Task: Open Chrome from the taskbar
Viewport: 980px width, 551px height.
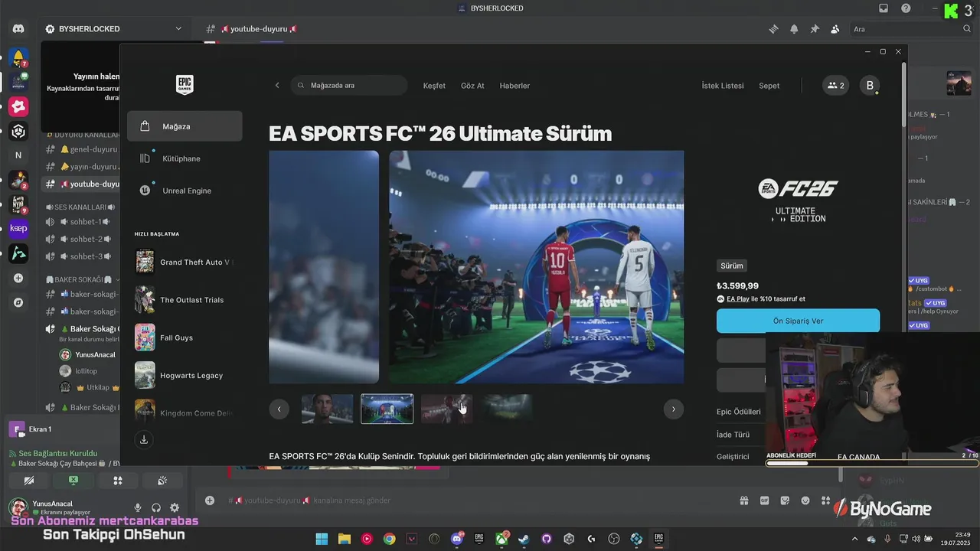Action: pos(390,539)
